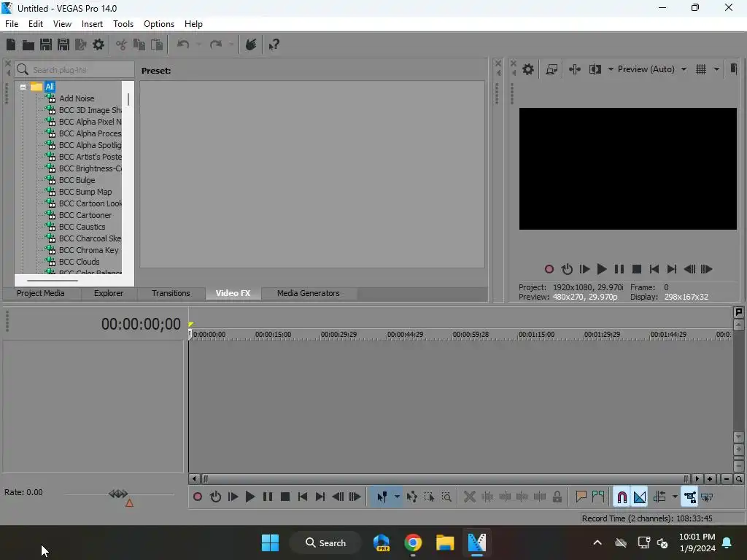Image resolution: width=747 pixels, height=560 pixels.
Task: Activate the What's This help icon
Action: pyautogui.click(x=274, y=44)
